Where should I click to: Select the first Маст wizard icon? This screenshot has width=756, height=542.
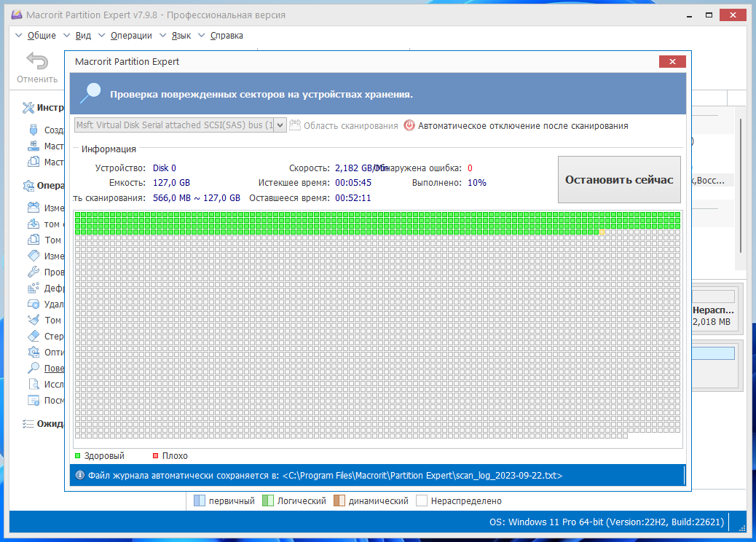[x=34, y=146]
